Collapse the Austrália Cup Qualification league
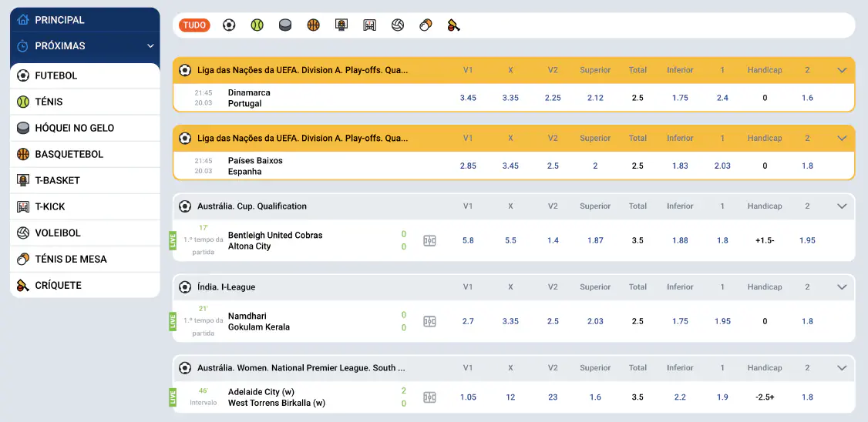The width and height of the screenshot is (868, 422). point(842,206)
